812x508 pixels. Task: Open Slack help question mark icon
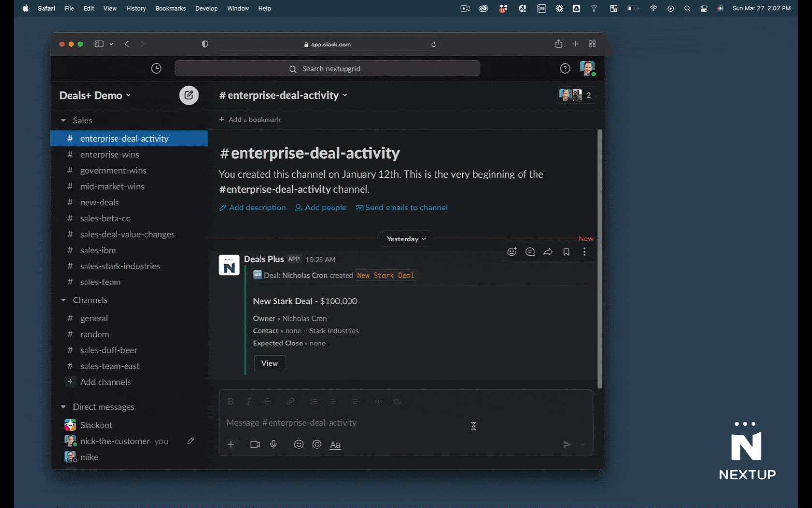tap(565, 69)
